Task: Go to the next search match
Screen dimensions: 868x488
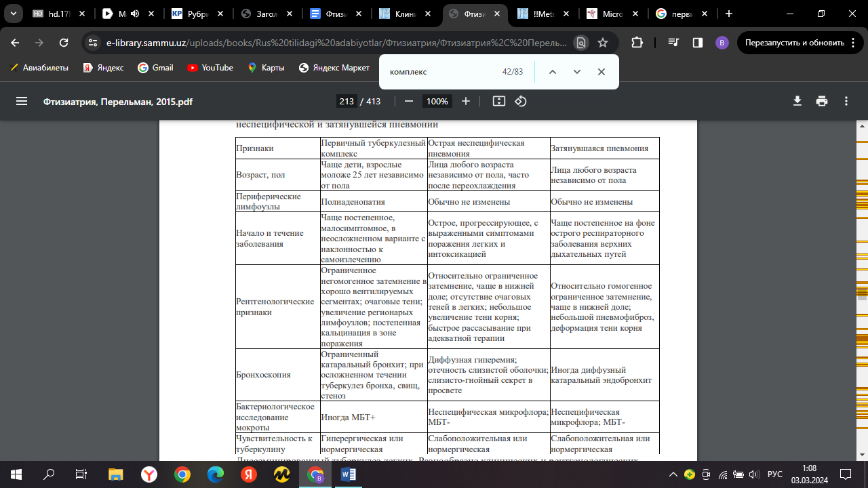Action: (x=577, y=72)
